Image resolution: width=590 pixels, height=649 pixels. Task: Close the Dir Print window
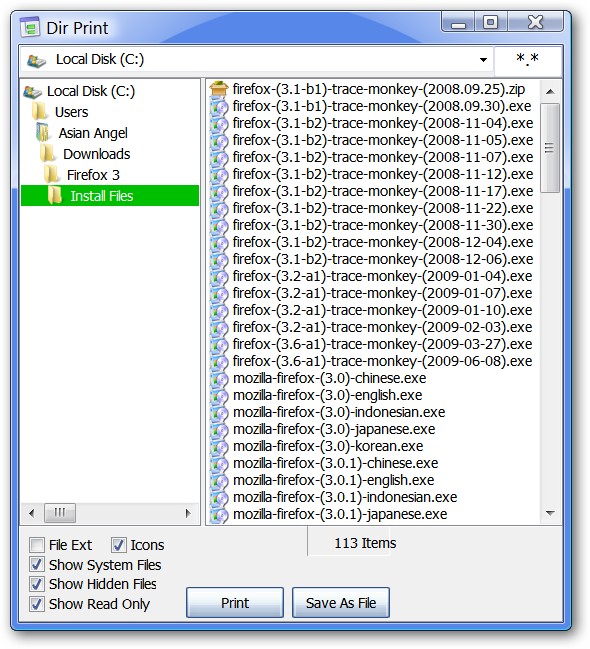(x=535, y=22)
